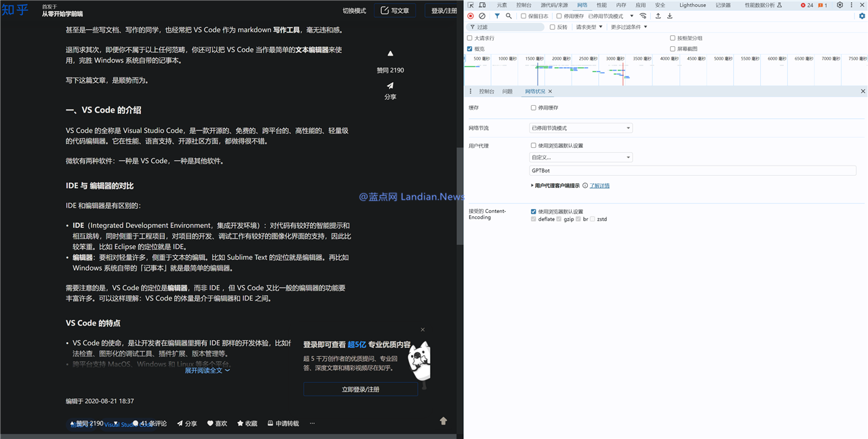
Task: Open DevTools settings gear icon
Action: pyautogui.click(x=840, y=5)
